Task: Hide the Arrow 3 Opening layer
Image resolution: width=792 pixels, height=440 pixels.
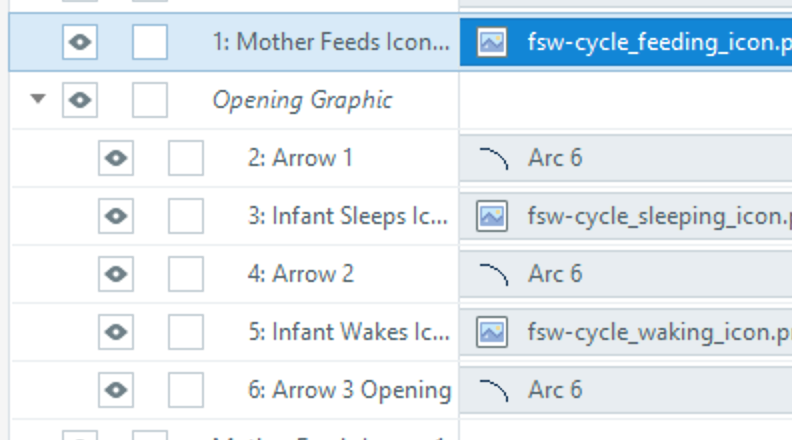Action: click(x=116, y=389)
